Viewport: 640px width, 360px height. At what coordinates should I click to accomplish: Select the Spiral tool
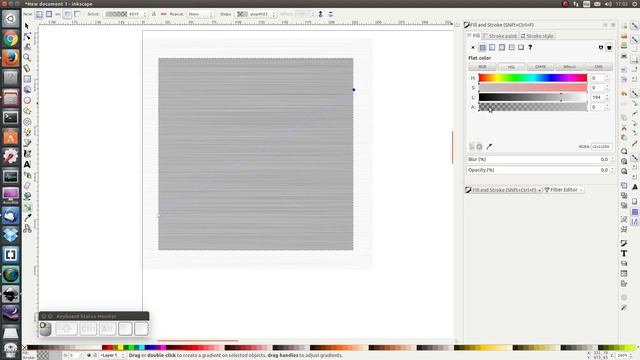coord(27,122)
